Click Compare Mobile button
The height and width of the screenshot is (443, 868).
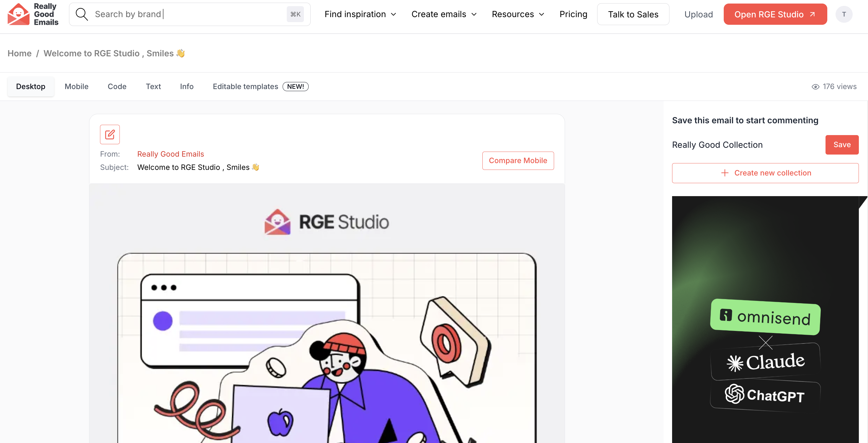(518, 161)
